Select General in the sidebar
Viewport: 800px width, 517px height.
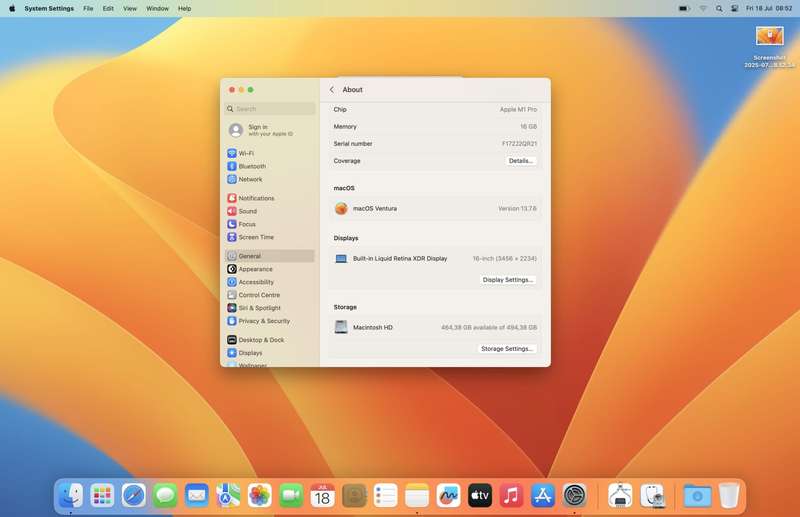pos(270,256)
